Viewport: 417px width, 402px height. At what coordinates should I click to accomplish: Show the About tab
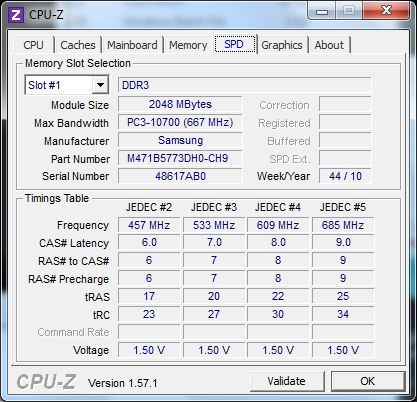click(329, 45)
